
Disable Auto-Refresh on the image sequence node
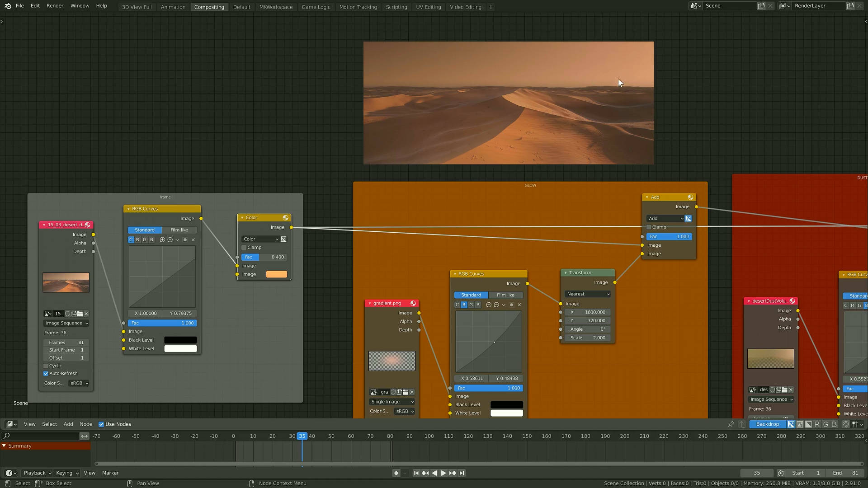tap(46, 374)
